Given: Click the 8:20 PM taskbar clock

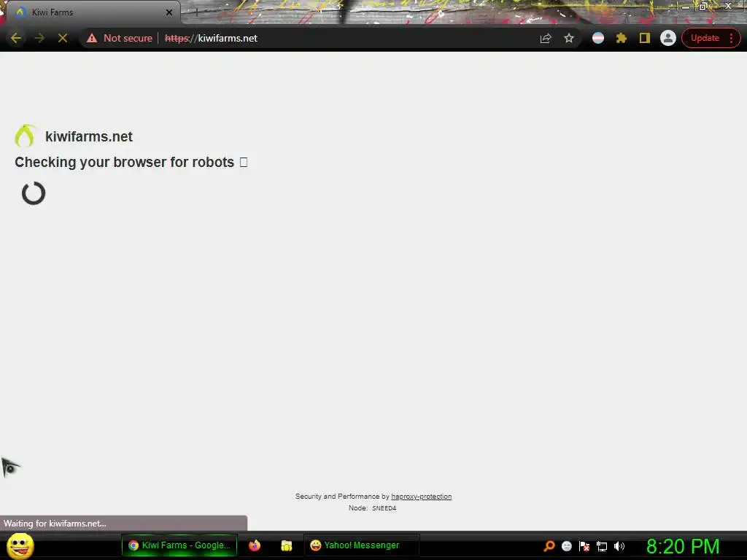Looking at the screenshot, I should point(683,546).
